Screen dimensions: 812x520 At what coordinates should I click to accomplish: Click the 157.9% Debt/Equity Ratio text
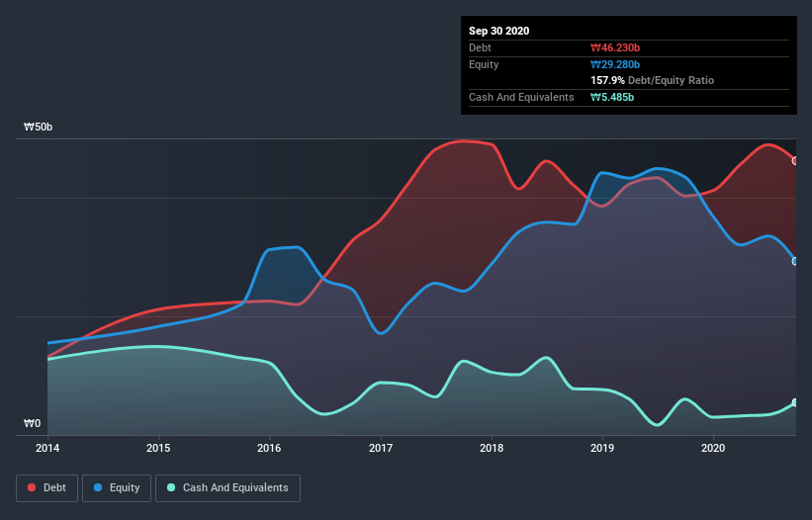(x=652, y=80)
